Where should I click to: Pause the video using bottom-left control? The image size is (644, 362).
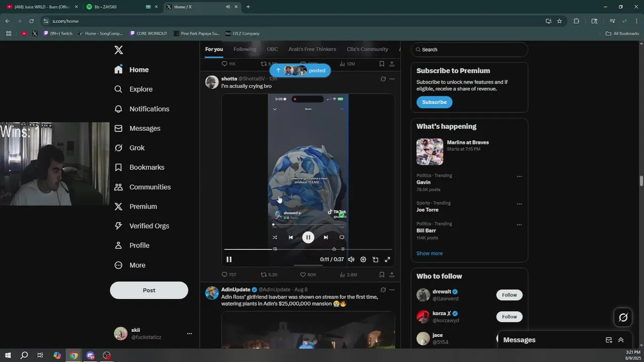(229, 259)
